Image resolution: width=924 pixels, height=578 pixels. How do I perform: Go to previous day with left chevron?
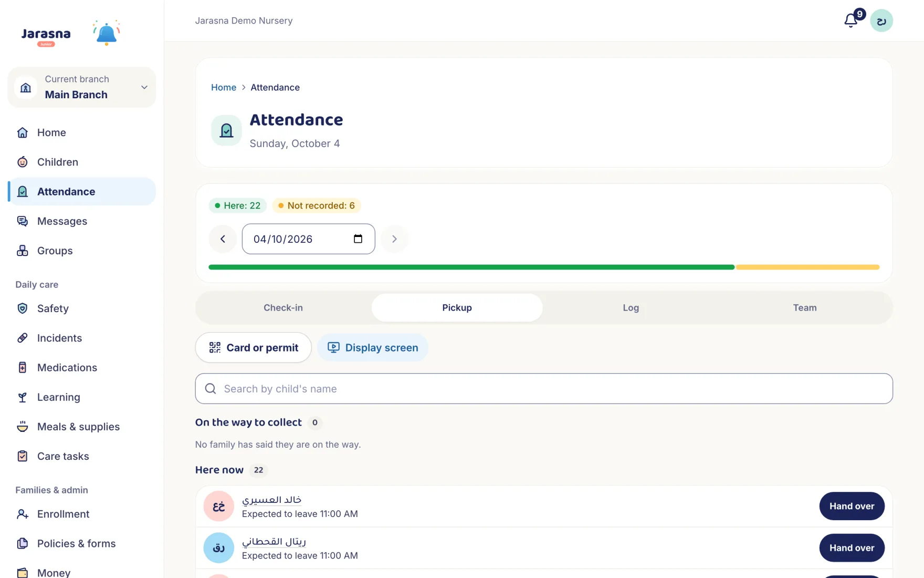tap(223, 239)
